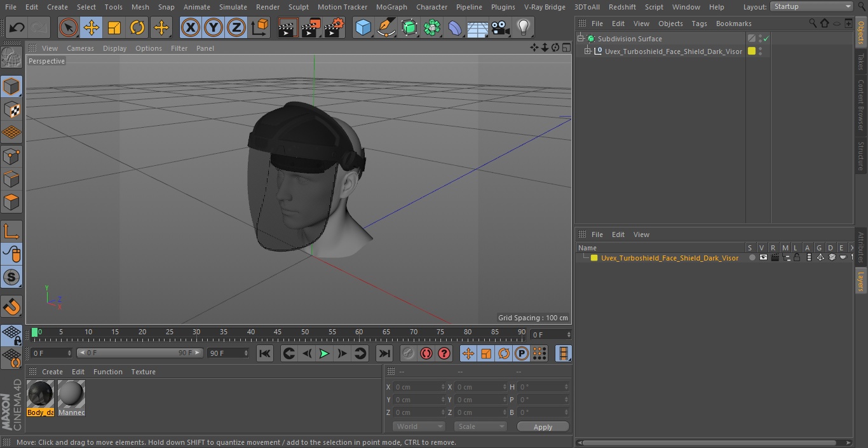Screen dimensions: 868x448
Task: Switch to the Takes side tab
Action: 861,62
